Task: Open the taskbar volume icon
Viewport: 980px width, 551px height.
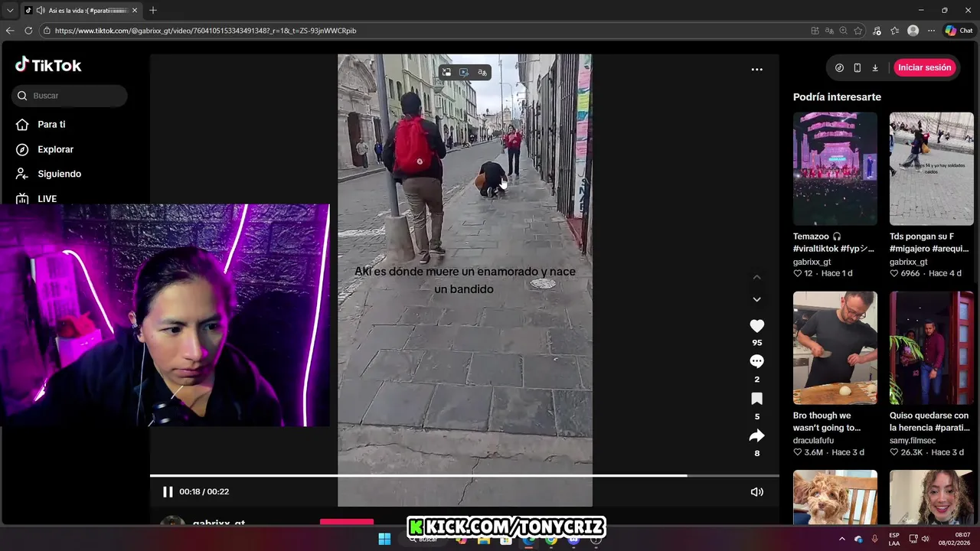Action: [x=925, y=539]
